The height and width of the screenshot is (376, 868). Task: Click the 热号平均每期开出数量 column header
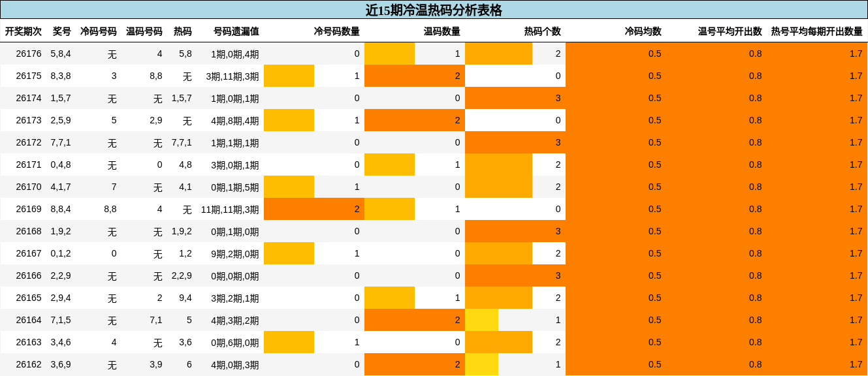(817, 31)
